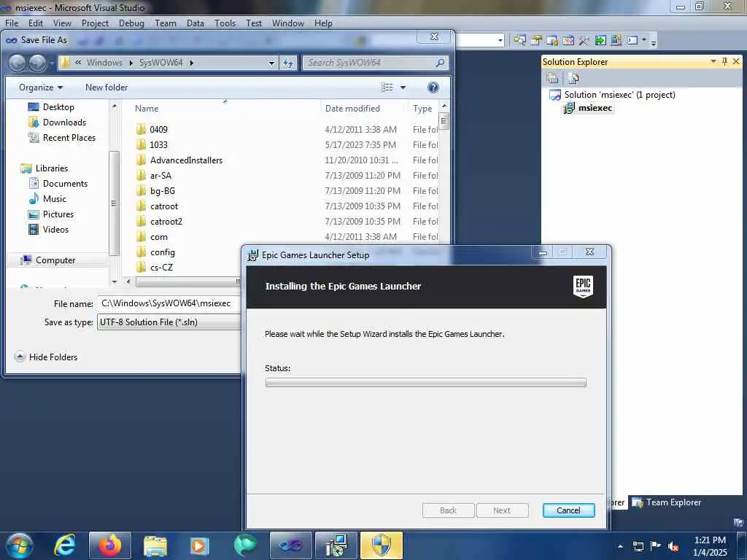Click the Windows Start orb

pyautogui.click(x=18, y=545)
